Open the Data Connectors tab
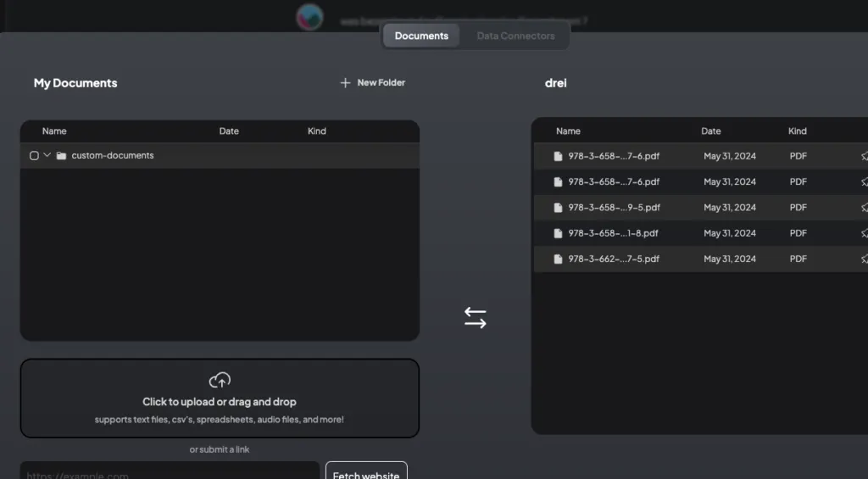 [x=515, y=36]
